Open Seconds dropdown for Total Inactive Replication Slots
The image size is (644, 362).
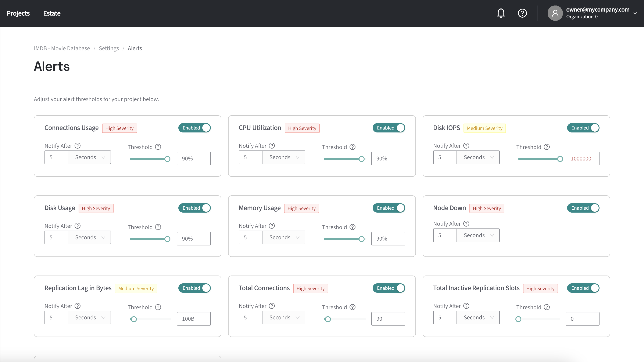tap(478, 317)
